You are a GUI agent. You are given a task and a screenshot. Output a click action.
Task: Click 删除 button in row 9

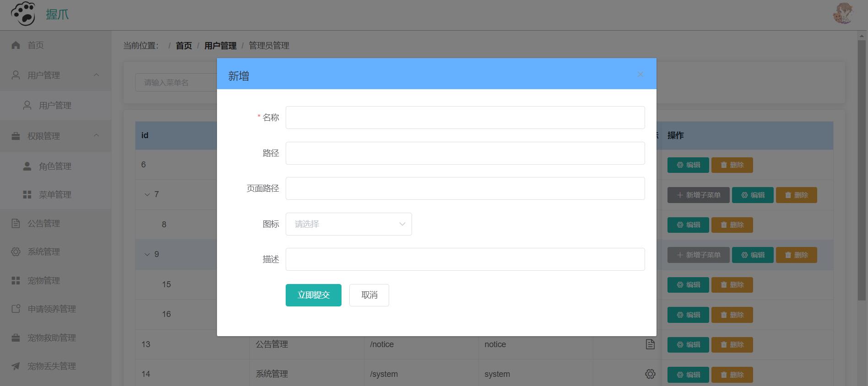[797, 255]
